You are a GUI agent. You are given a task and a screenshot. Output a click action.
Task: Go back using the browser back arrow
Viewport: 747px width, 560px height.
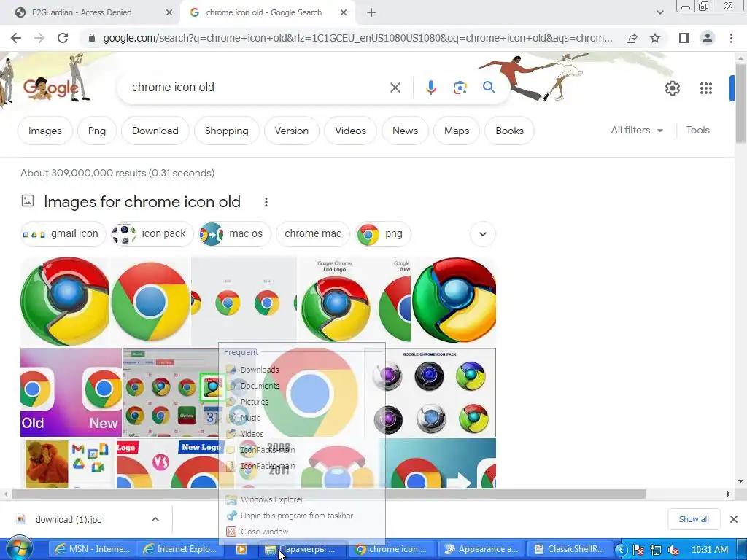point(16,38)
